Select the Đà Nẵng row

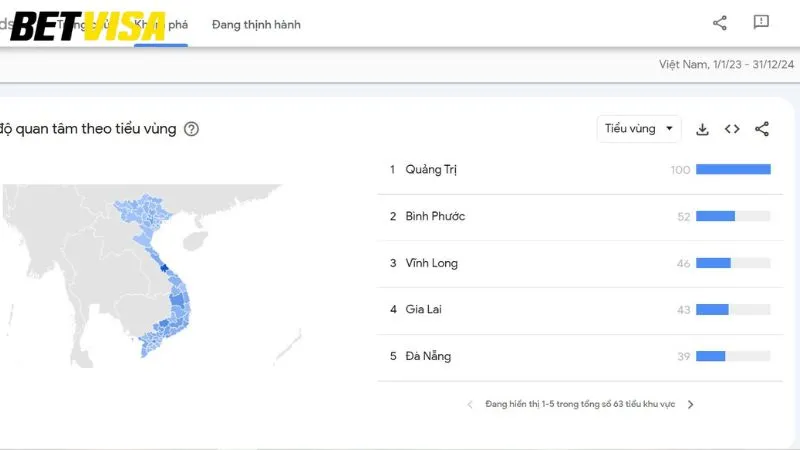coord(580,357)
